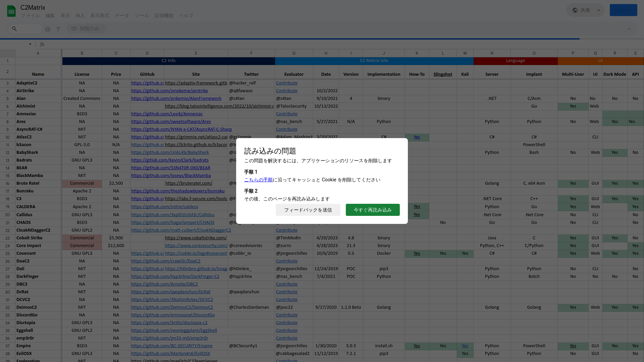The width and height of the screenshot is (644, 362).
Task: Click the $12,600 price cell
Action: pos(116,246)
